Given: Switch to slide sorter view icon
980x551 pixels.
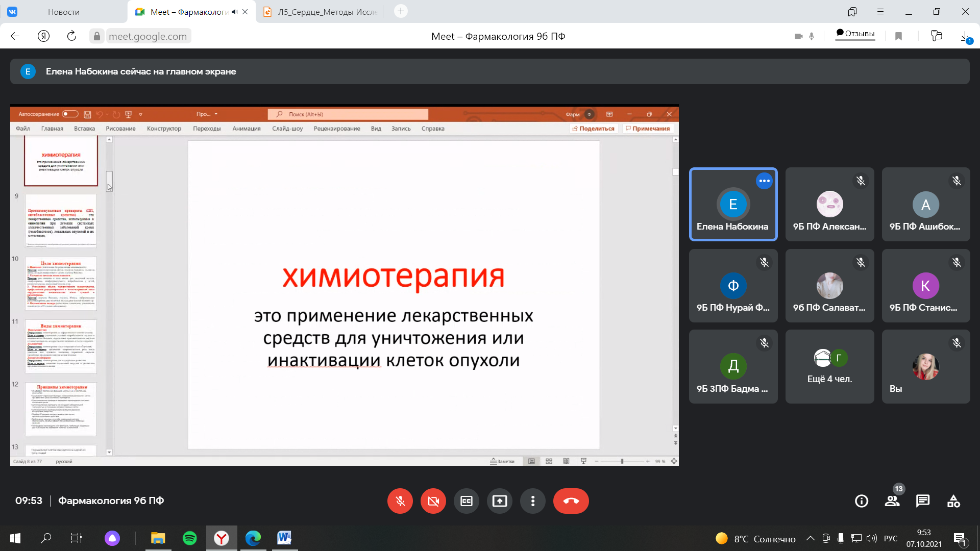Looking at the screenshot, I should pos(549,461).
